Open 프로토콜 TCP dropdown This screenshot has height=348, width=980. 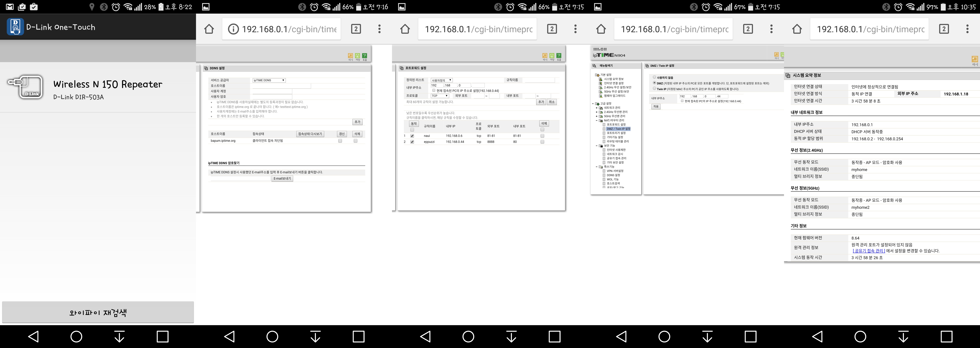tap(440, 96)
